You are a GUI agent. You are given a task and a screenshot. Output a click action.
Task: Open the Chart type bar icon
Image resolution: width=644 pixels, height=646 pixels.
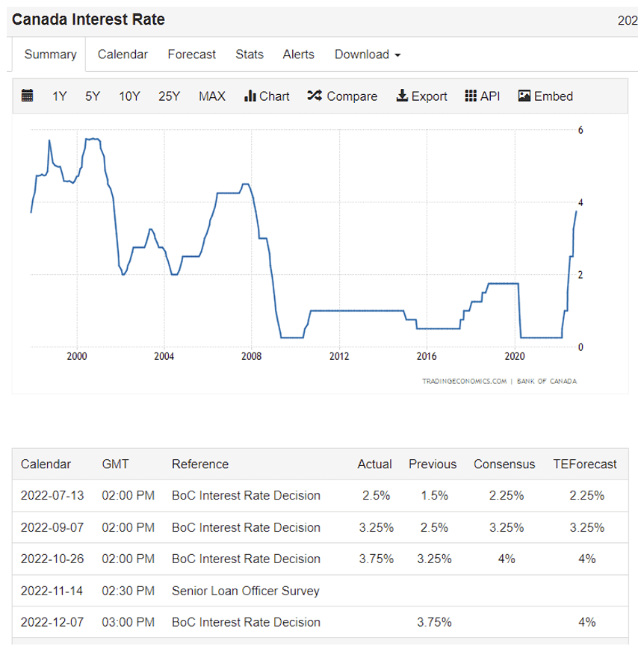click(250, 96)
